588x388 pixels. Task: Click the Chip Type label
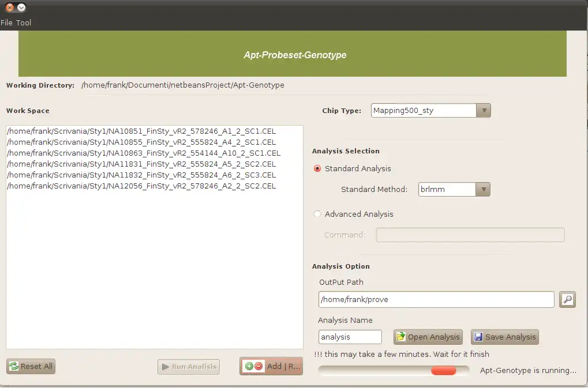[x=342, y=111]
